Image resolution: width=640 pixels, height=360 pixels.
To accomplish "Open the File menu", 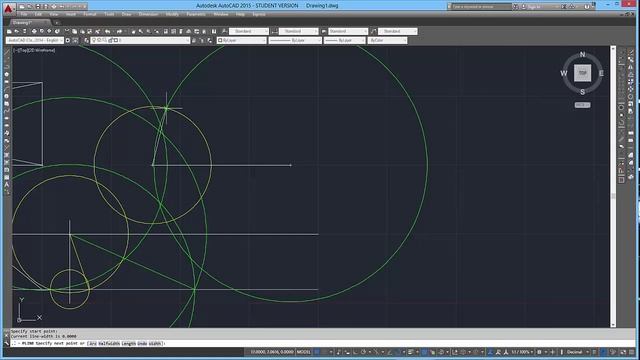I will (x=24, y=14).
